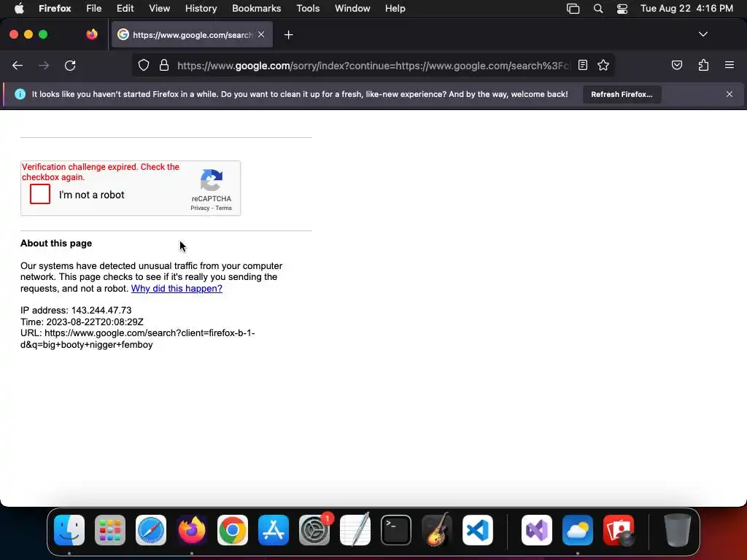Open a new tab with plus button
747x560 pixels.
(x=288, y=35)
